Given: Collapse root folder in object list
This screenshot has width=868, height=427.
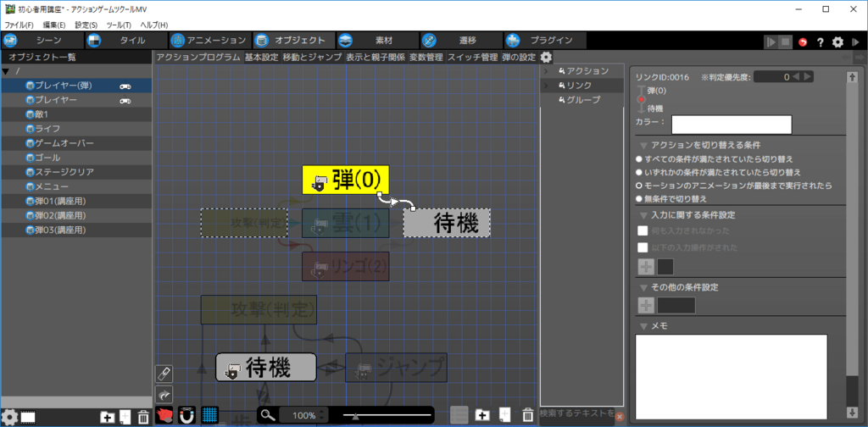Looking at the screenshot, I should (6, 71).
